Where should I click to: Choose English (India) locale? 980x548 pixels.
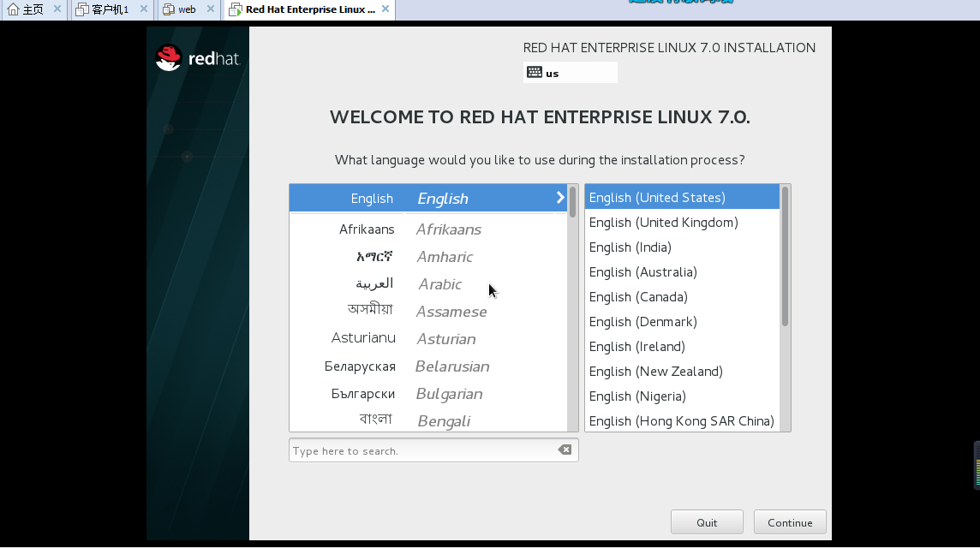[682, 247]
